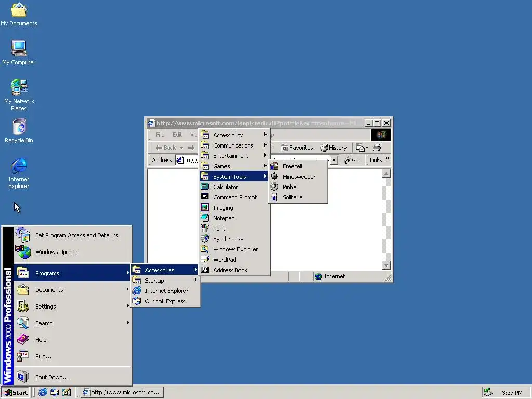Click the scrollbar down arrow in IE

[386, 265]
